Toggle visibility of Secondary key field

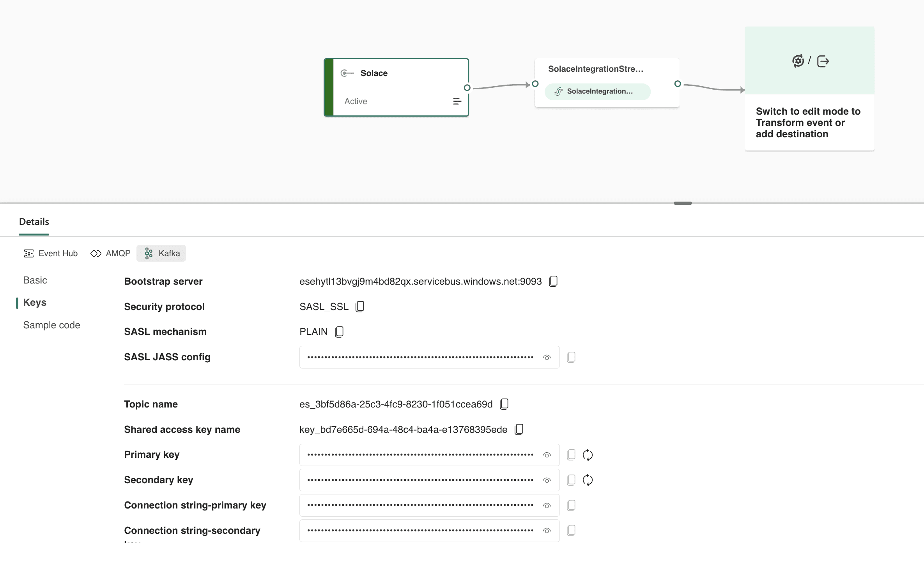click(547, 480)
